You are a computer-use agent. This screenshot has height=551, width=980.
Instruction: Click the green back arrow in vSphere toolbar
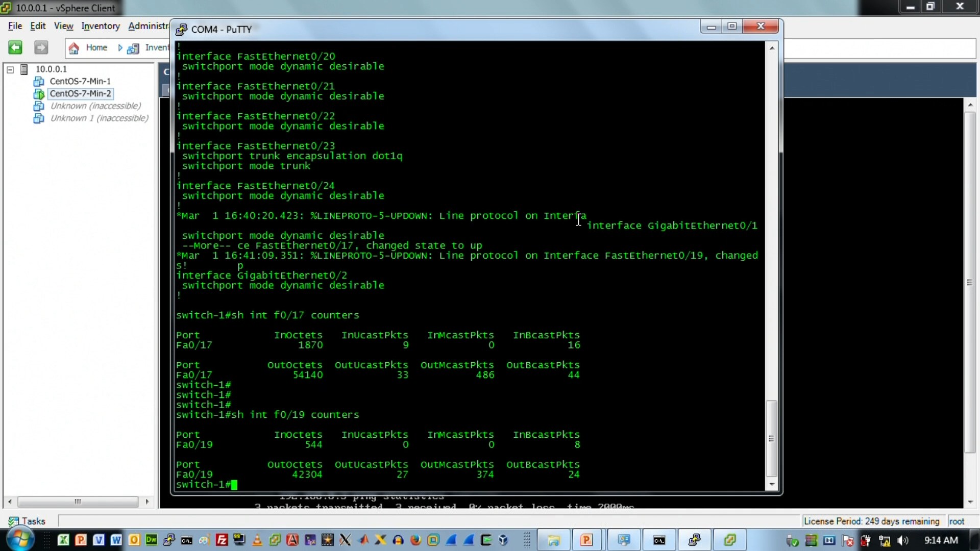[x=15, y=47]
